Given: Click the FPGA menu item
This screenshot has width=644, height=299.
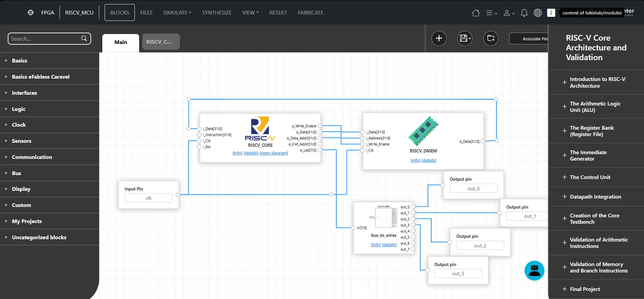Looking at the screenshot, I should (48, 12).
